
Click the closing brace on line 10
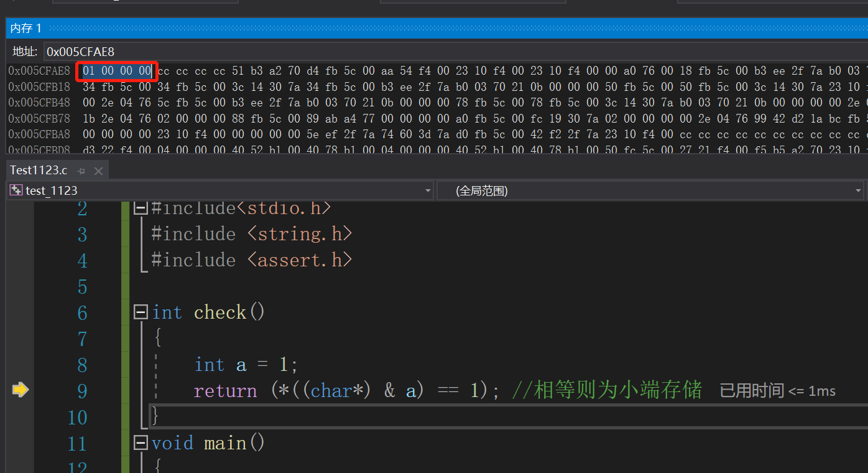[155, 416]
